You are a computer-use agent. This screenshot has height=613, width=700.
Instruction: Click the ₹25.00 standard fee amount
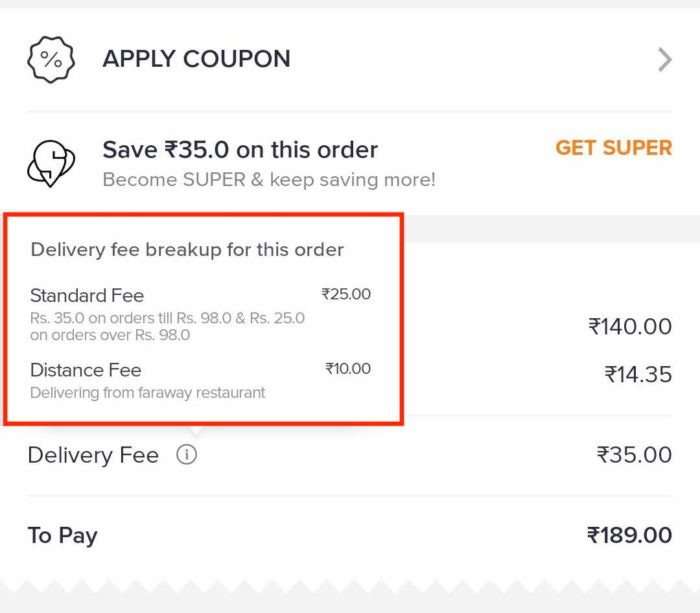pos(346,294)
